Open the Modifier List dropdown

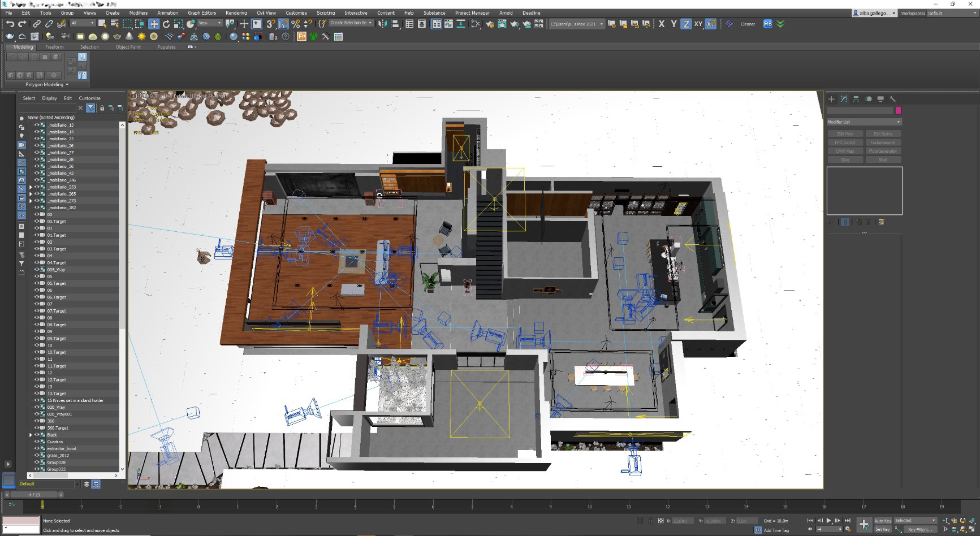click(x=864, y=122)
